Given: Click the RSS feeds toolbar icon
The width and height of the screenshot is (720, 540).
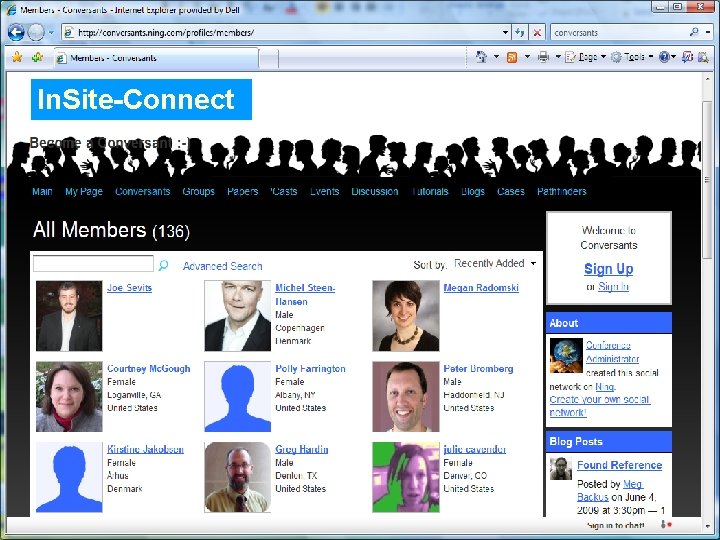Looking at the screenshot, I should tap(512, 57).
